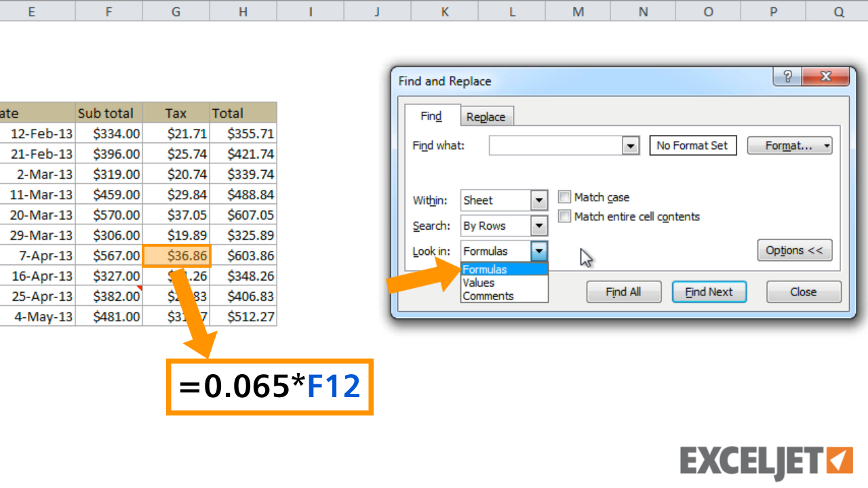Screen dimensions: 868x488
Task: Toggle Match entire cell contents checkbox
Action: pos(564,217)
